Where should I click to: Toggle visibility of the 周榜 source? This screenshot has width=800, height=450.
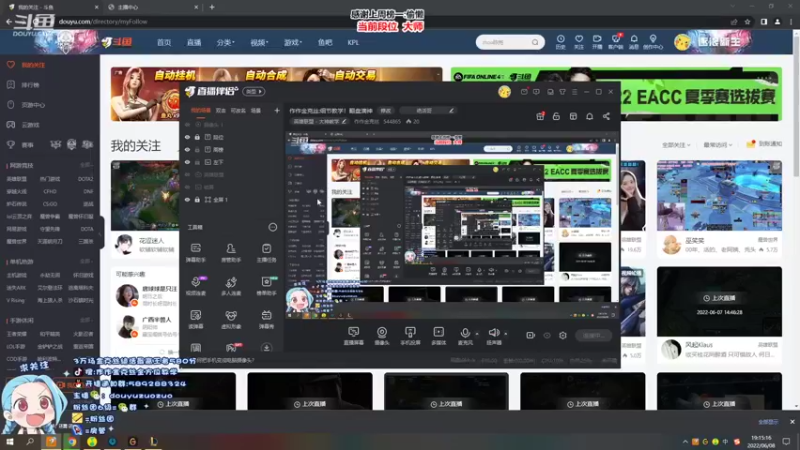(187, 149)
